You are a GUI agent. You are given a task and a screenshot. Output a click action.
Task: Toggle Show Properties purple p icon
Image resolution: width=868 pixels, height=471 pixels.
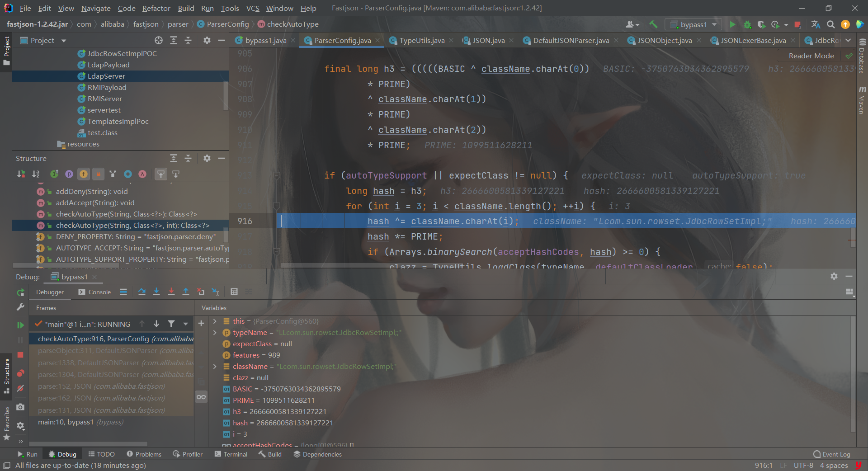coord(69,174)
